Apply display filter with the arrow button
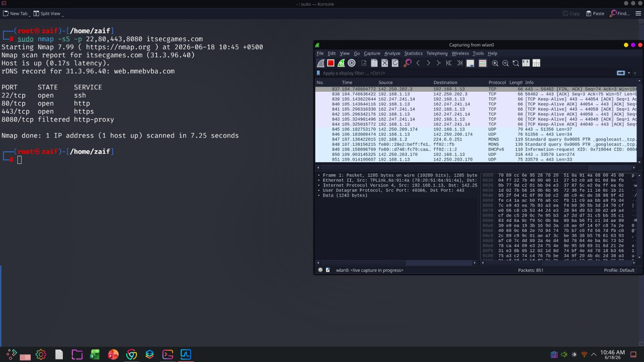Viewport: 644px width, 362px height. [620, 73]
